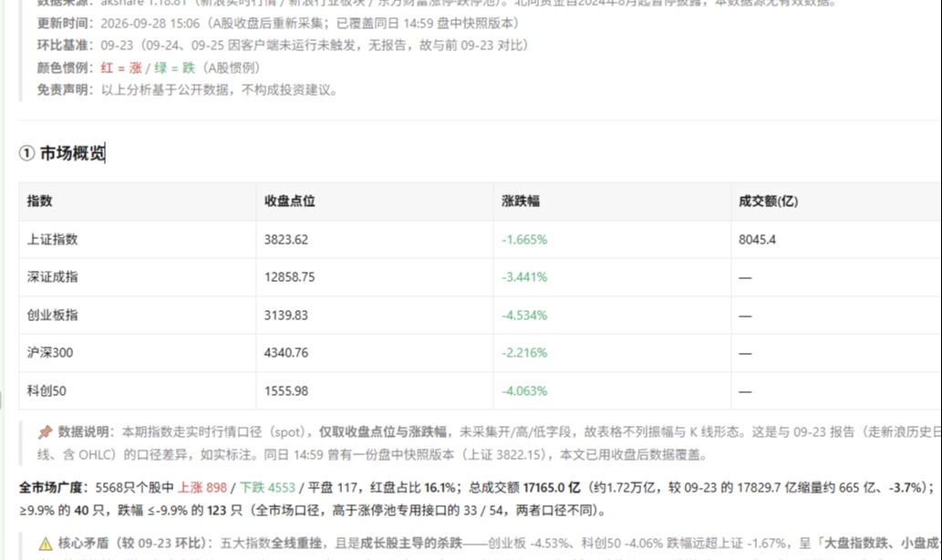Click the bold 全市场广度 label
Screen dimensions: 942x560
pos(50,487)
